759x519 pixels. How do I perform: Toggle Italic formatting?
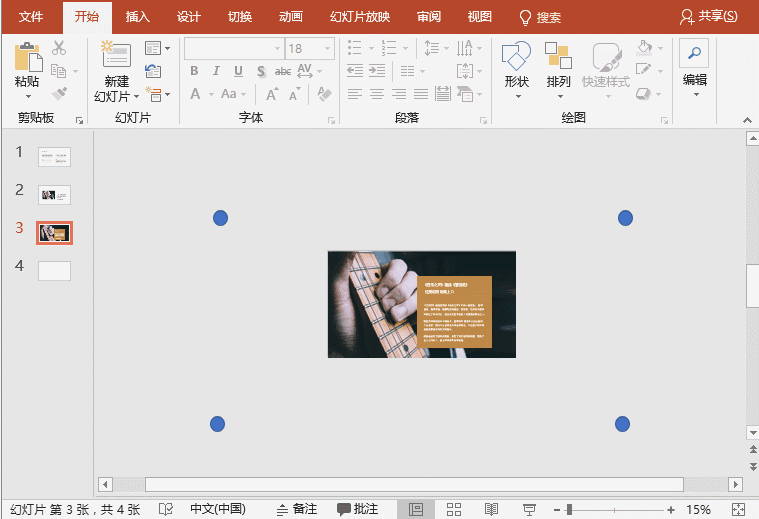pos(215,71)
